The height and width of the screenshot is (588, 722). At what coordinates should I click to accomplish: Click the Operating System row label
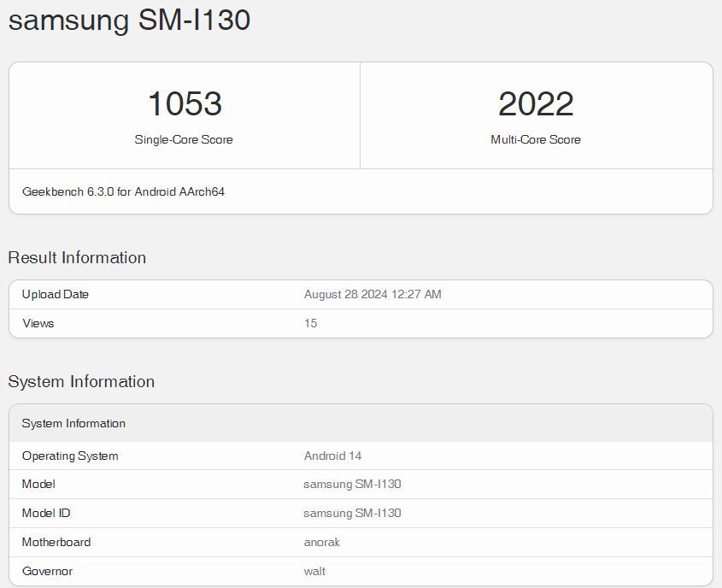coord(70,456)
